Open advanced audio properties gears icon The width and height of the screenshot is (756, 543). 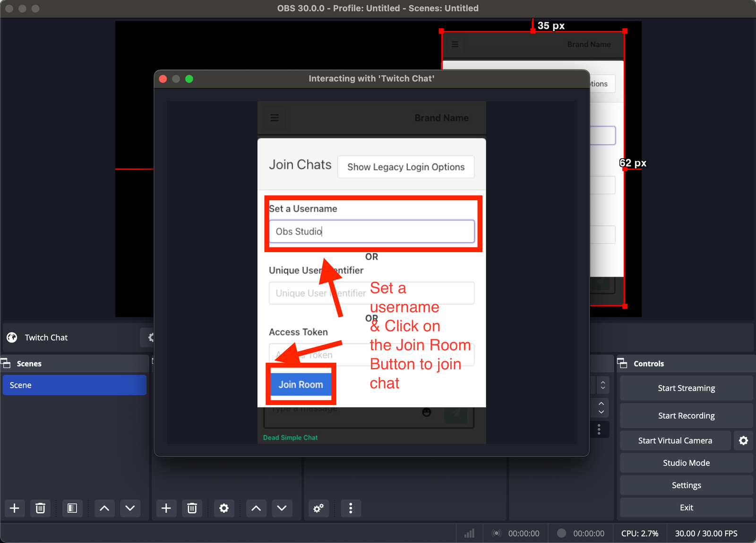318,509
